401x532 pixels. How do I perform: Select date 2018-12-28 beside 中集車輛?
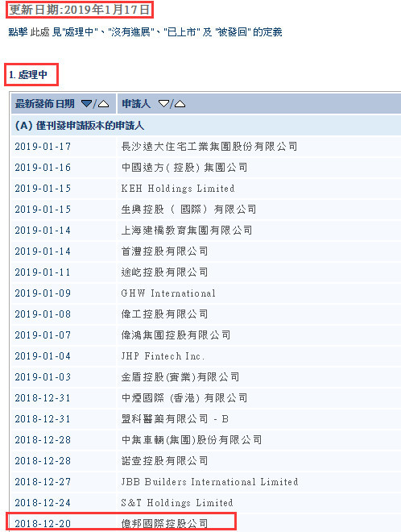[43, 440]
